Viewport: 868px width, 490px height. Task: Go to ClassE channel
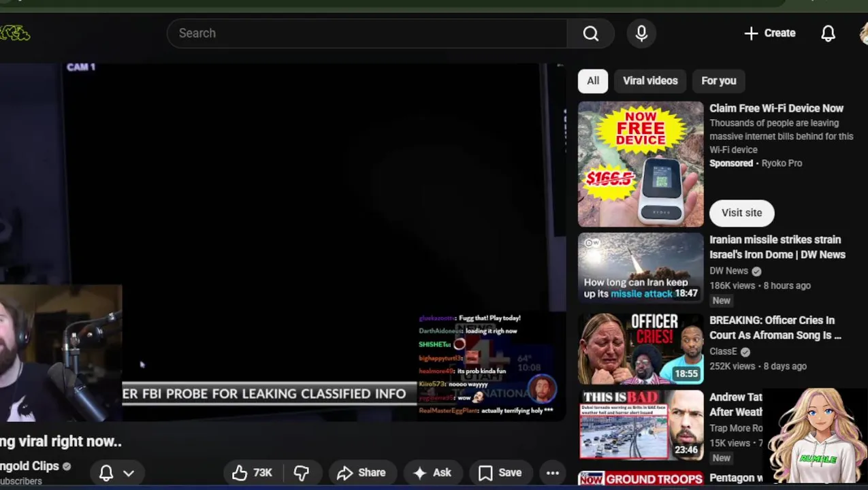(724, 352)
